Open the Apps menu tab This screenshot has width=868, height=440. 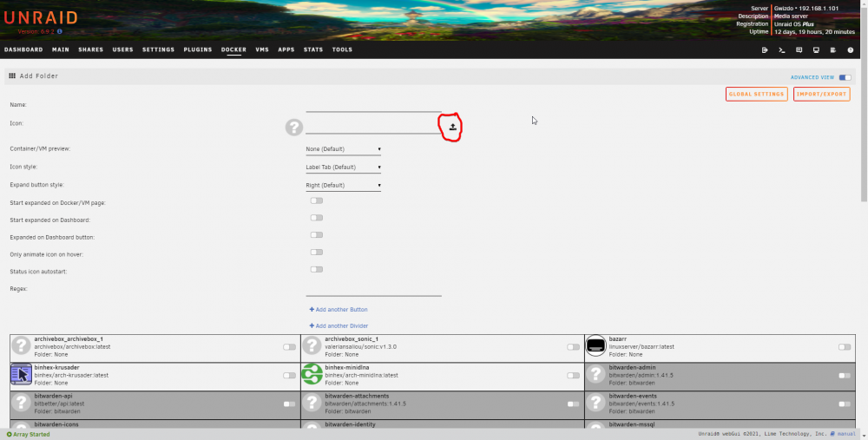[286, 49]
